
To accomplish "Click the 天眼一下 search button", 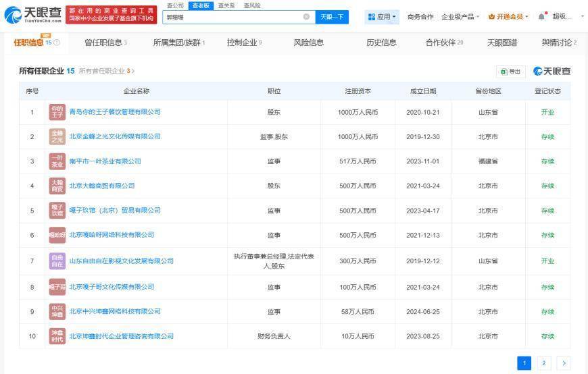I will 332,17.
